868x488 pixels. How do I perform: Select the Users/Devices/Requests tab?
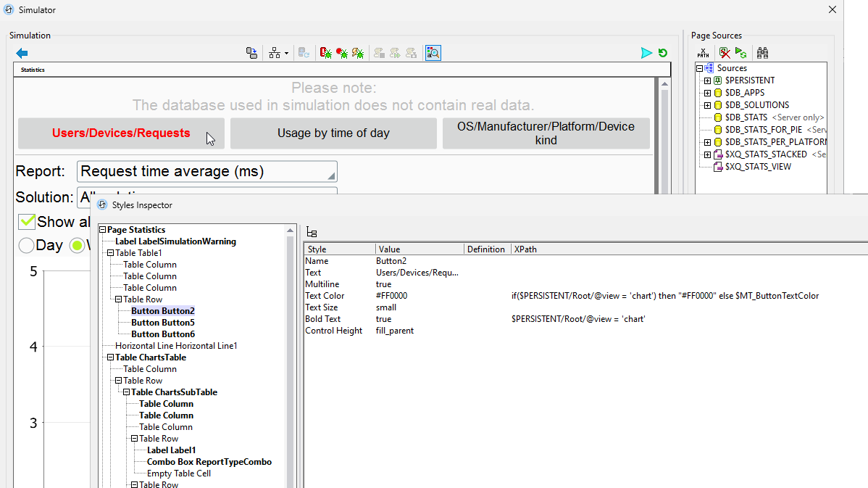click(120, 133)
